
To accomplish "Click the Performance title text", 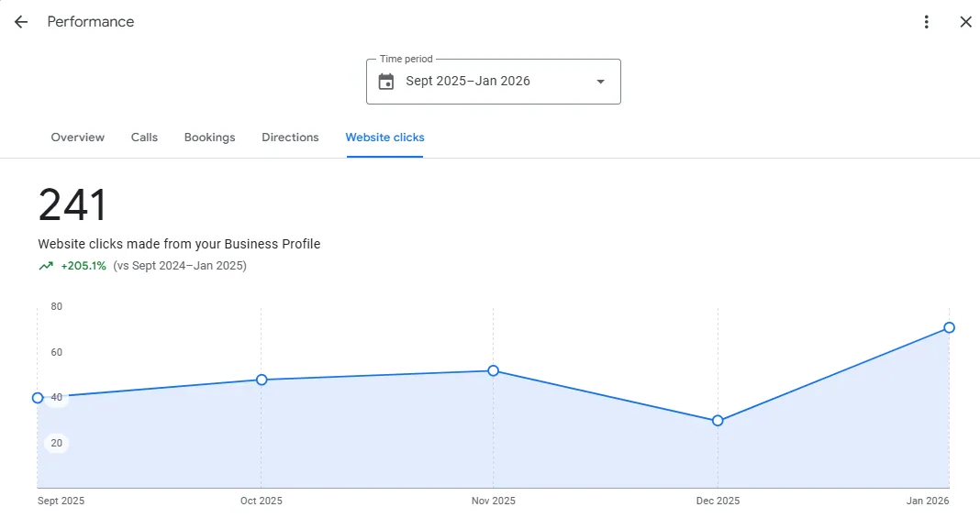I will 91,22.
